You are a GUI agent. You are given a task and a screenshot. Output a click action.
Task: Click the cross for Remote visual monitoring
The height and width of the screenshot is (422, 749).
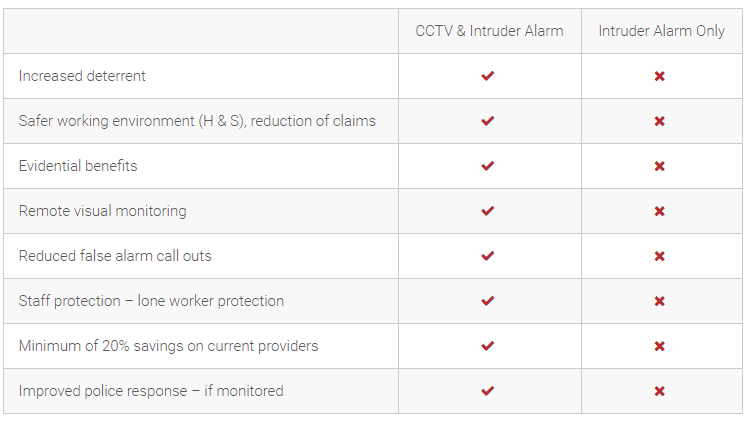pyautogui.click(x=660, y=211)
